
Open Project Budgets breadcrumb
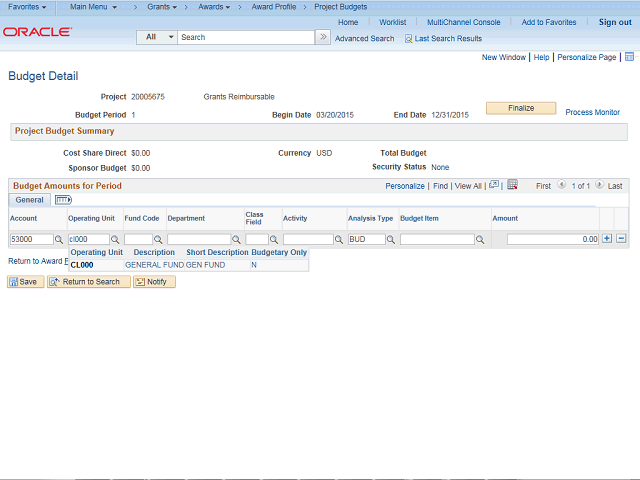[340, 7]
